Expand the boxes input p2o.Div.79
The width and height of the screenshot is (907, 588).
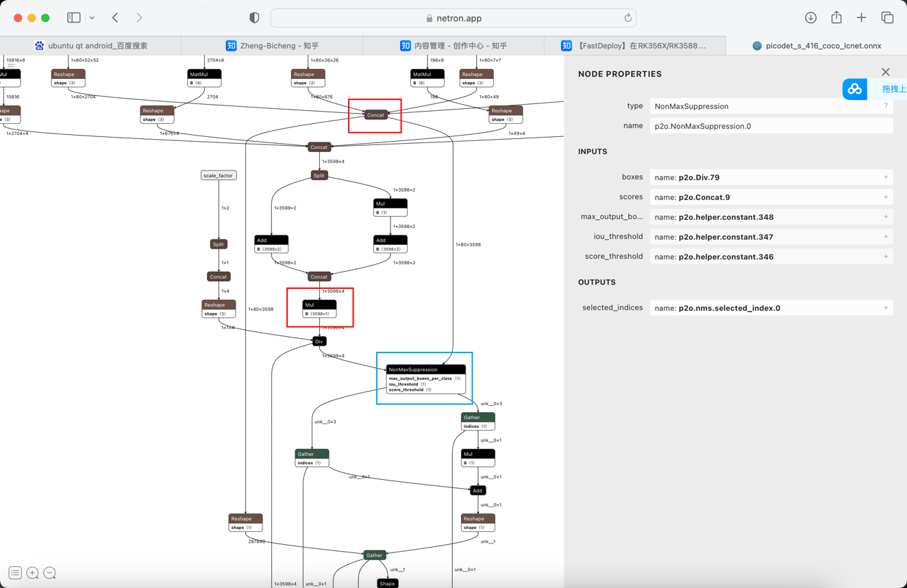(885, 177)
